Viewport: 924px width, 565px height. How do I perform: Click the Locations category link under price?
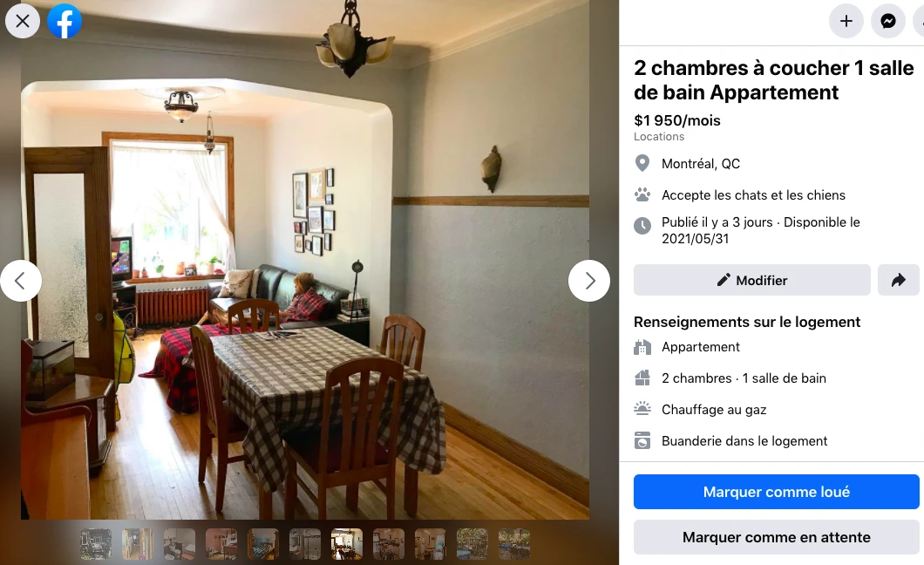(x=659, y=137)
